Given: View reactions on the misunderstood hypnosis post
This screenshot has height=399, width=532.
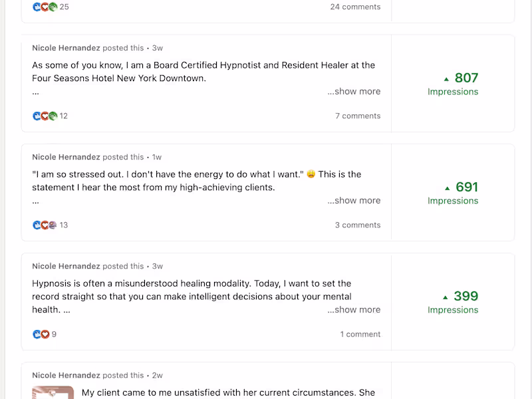Looking at the screenshot, I should click(41, 334).
